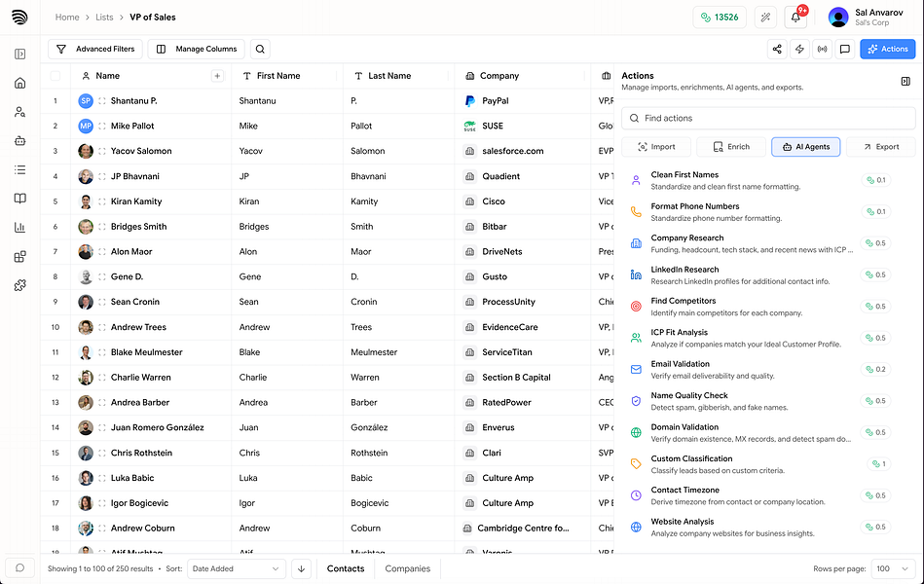Click the lightning bolt toolbar icon
The height and width of the screenshot is (584, 924).
pyautogui.click(x=799, y=49)
